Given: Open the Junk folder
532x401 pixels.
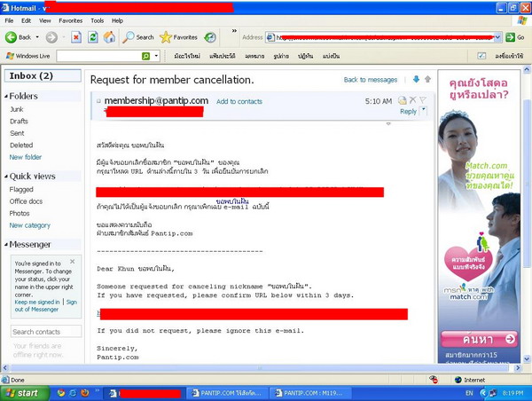Looking at the screenshot, I should [x=17, y=109].
